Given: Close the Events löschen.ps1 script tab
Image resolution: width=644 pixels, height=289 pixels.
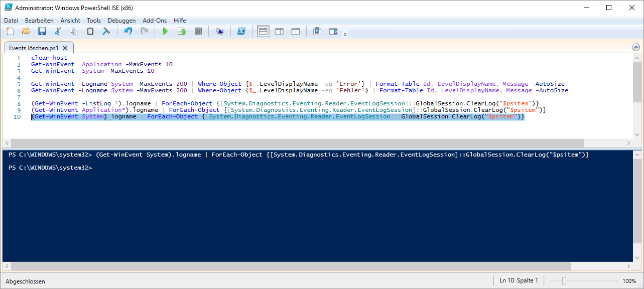Looking at the screenshot, I should [x=66, y=48].
